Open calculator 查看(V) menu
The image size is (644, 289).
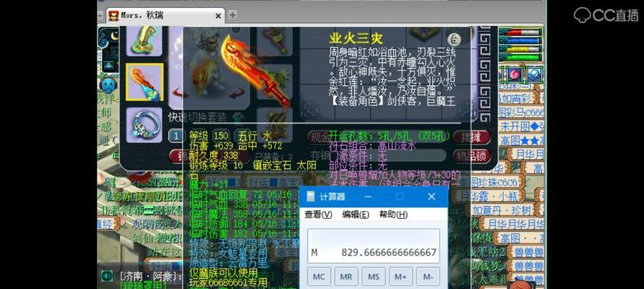[318, 215]
